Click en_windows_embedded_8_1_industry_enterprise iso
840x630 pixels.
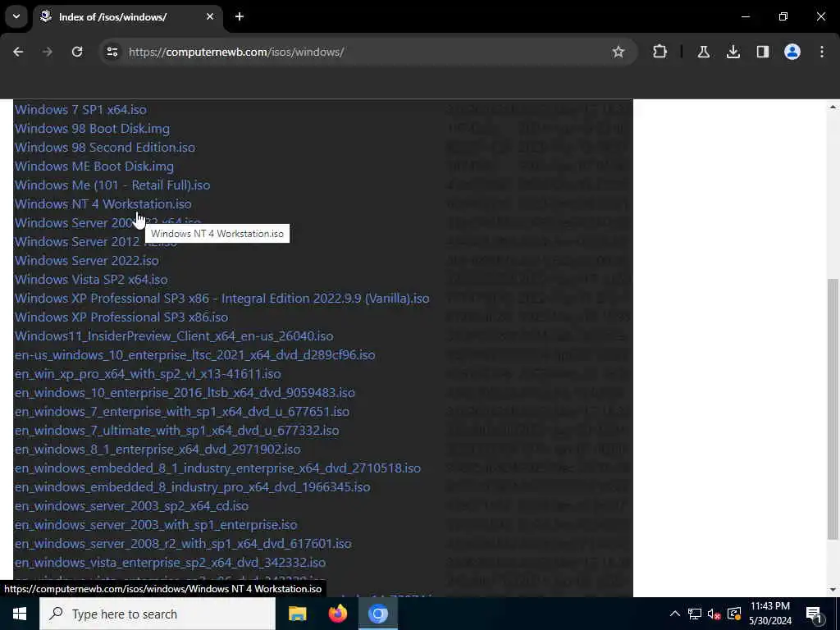click(x=217, y=468)
